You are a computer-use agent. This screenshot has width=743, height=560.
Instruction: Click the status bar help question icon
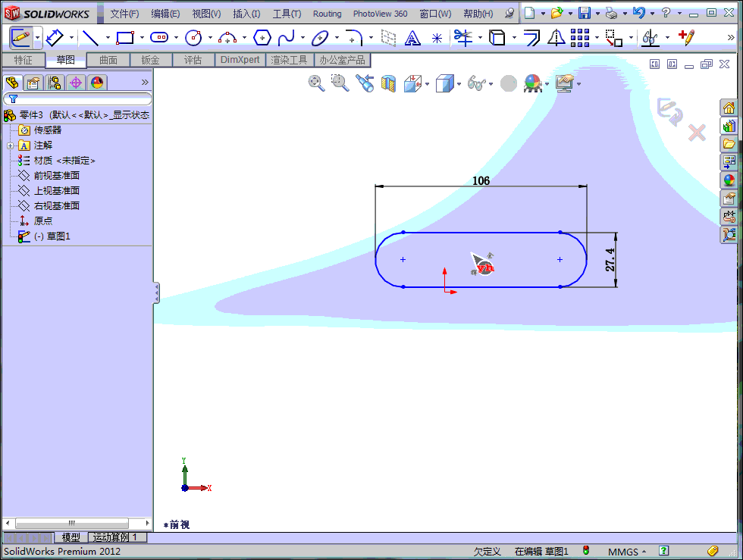pos(664,550)
